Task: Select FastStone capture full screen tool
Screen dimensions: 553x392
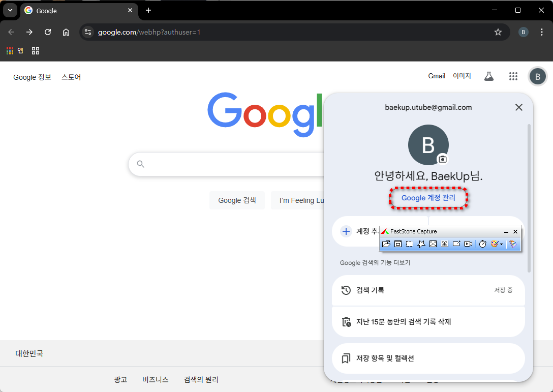Action: point(433,244)
